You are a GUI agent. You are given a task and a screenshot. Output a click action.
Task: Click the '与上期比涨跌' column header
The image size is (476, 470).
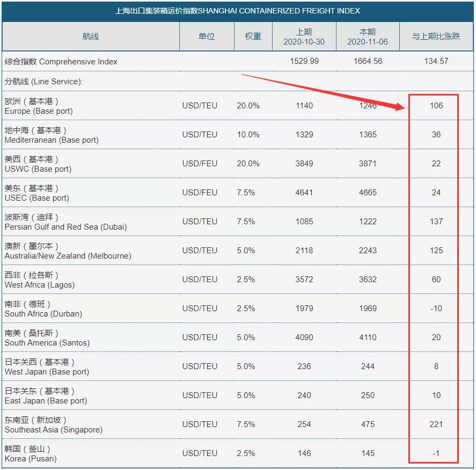(x=436, y=36)
